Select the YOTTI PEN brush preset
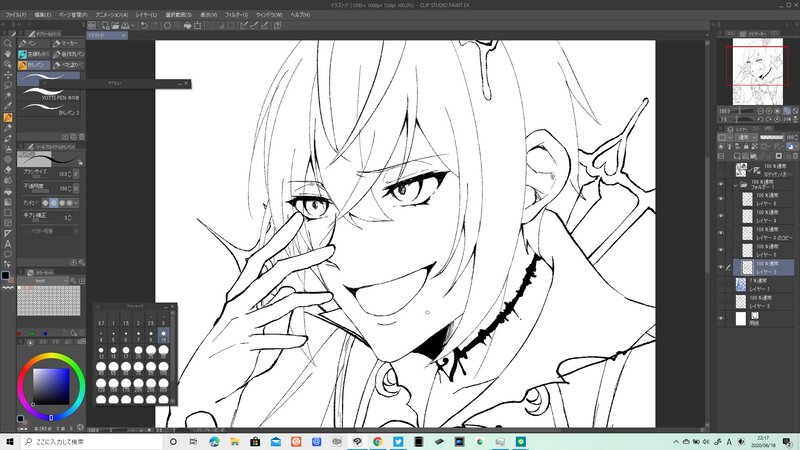The image size is (800, 450). coord(49,93)
